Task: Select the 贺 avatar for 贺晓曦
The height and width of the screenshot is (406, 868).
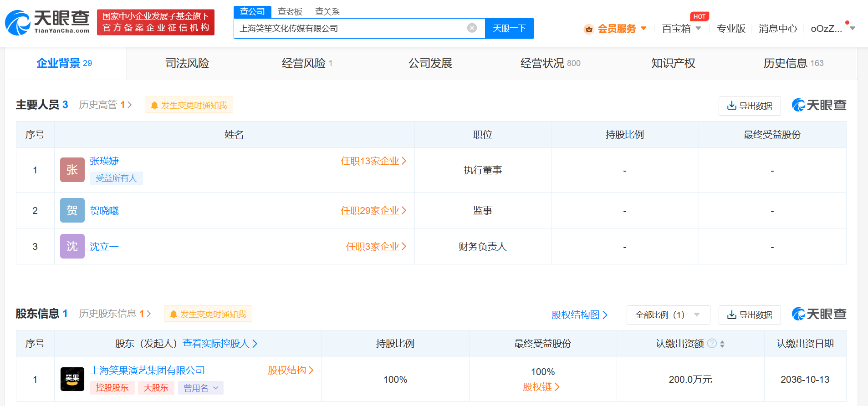Action: pos(72,210)
